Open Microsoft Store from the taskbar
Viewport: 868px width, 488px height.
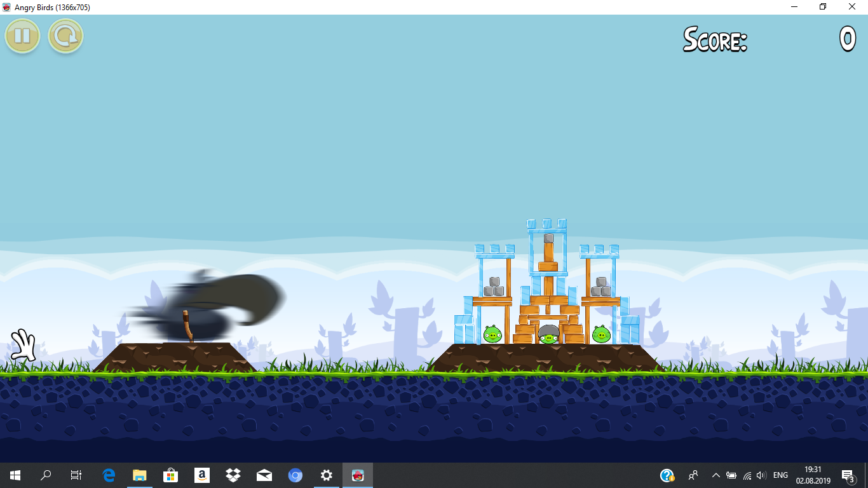(x=170, y=475)
